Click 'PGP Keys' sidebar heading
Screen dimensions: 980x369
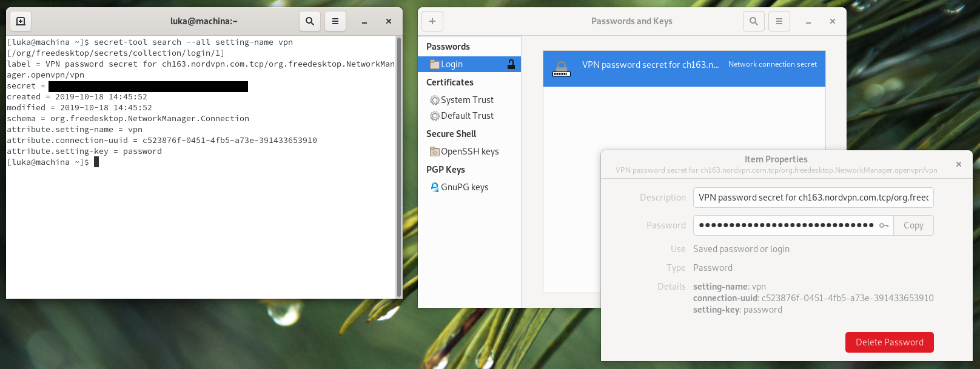446,170
